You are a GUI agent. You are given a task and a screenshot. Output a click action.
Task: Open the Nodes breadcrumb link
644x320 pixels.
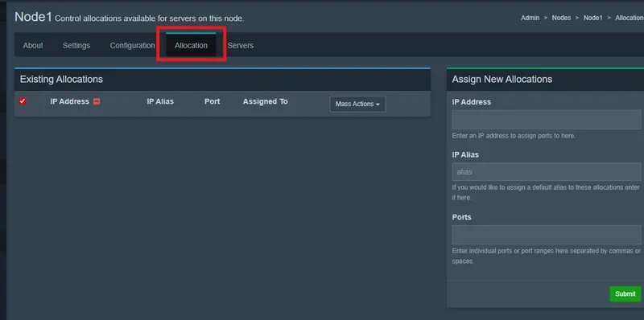click(561, 18)
